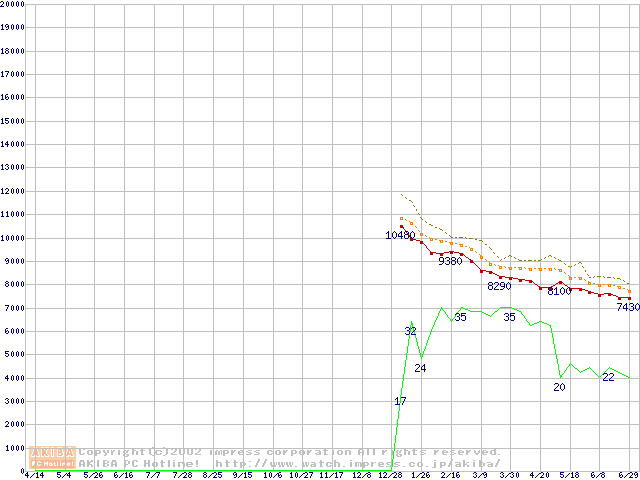Screen dimensions: 640x480
Task: Click the impress corporation copyright text
Action: tap(290, 451)
